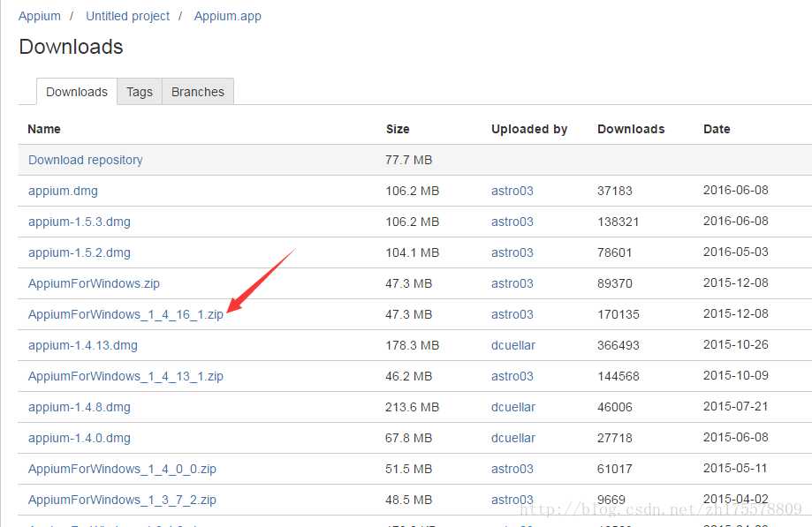Click the 104.1 MB size cell
The image size is (812, 527).
coord(413,252)
